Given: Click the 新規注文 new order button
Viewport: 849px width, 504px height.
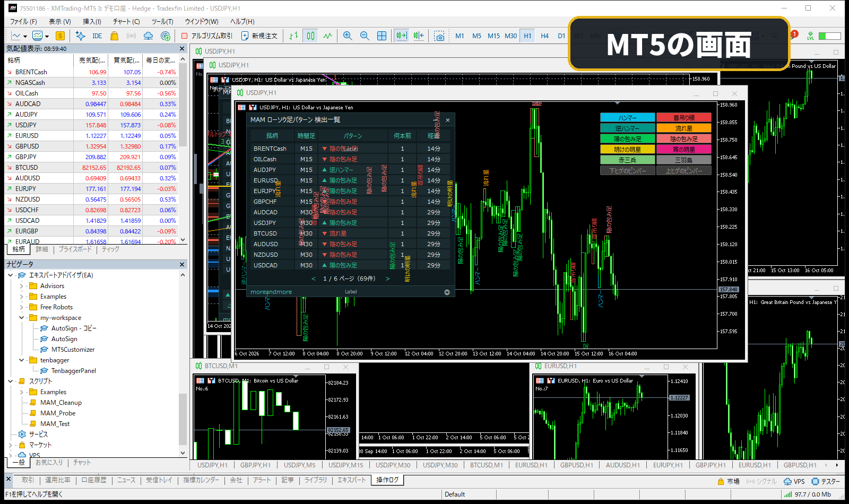Looking at the screenshot, I should click(x=259, y=36).
